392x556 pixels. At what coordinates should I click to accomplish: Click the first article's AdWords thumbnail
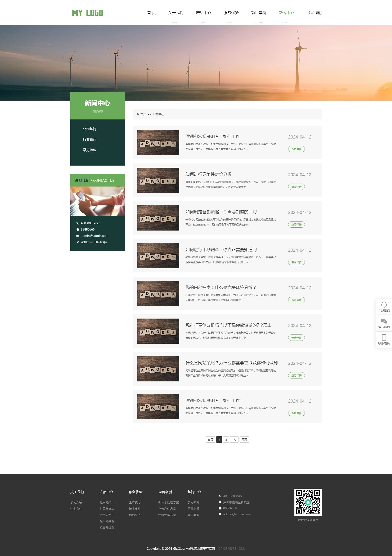point(158,142)
